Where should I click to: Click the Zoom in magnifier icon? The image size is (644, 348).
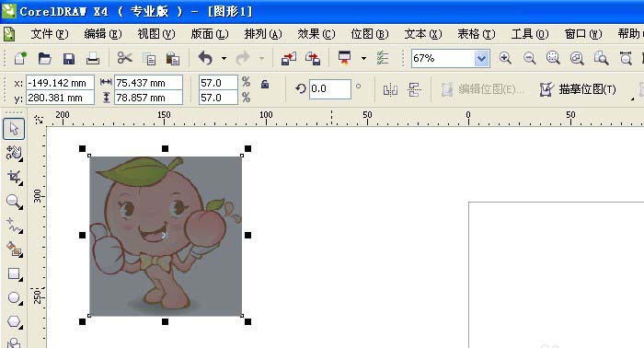[x=505, y=58]
